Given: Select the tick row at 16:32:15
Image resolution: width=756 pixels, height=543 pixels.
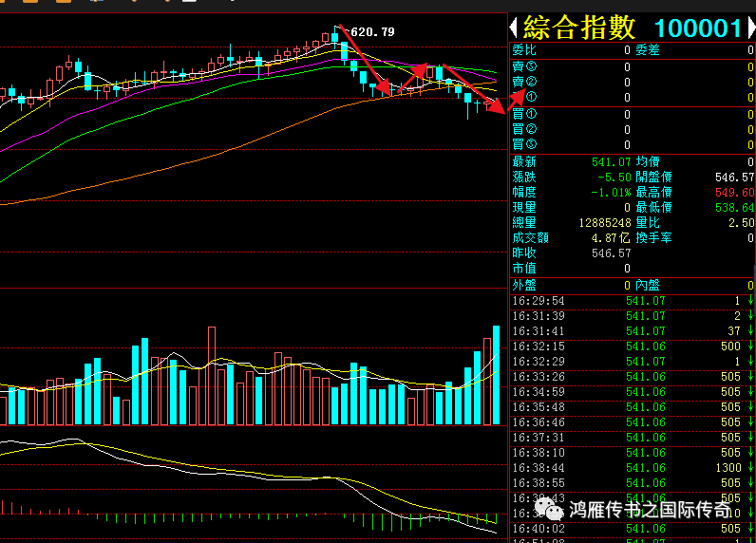Looking at the screenshot, I should (633, 346).
